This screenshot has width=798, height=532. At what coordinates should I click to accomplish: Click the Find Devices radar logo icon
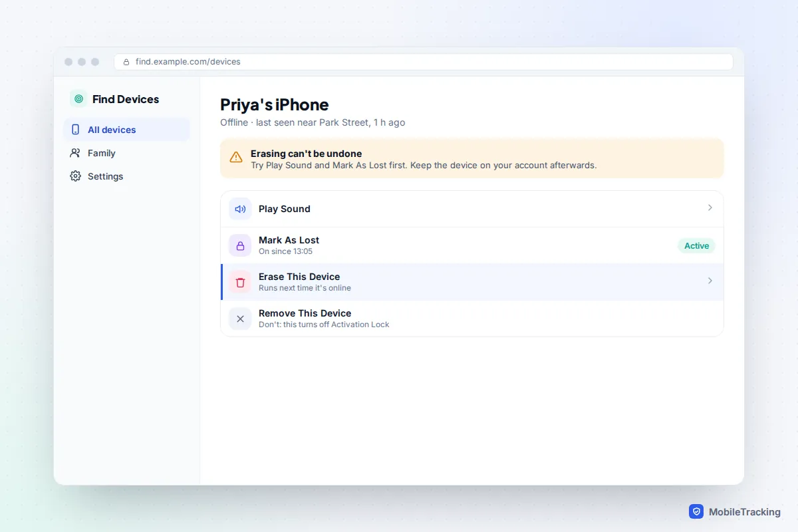point(78,99)
